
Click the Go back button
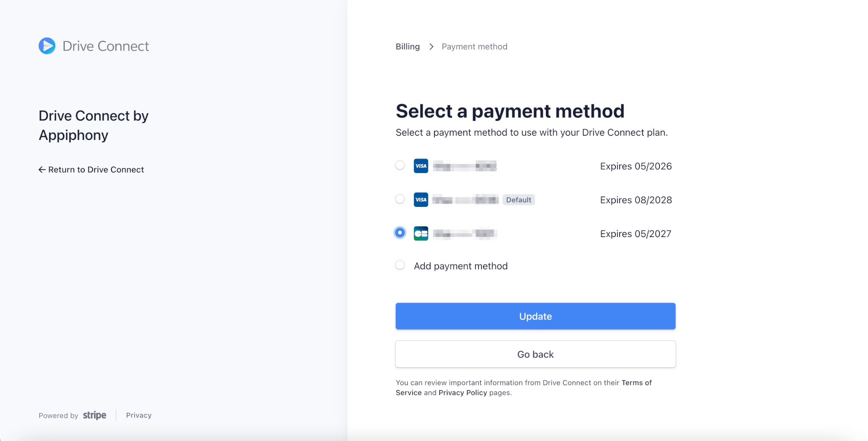(535, 354)
